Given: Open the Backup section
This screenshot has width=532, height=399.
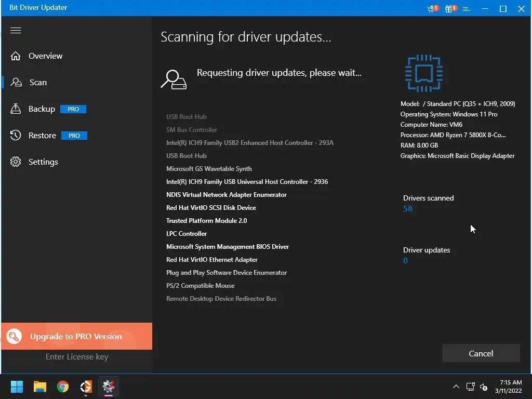Looking at the screenshot, I should pyautogui.click(x=42, y=109).
